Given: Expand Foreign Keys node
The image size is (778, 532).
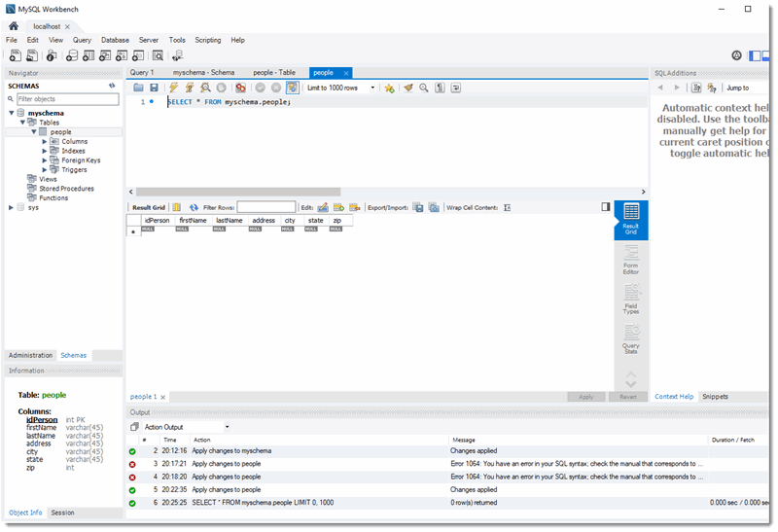Looking at the screenshot, I should pyautogui.click(x=45, y=160).
